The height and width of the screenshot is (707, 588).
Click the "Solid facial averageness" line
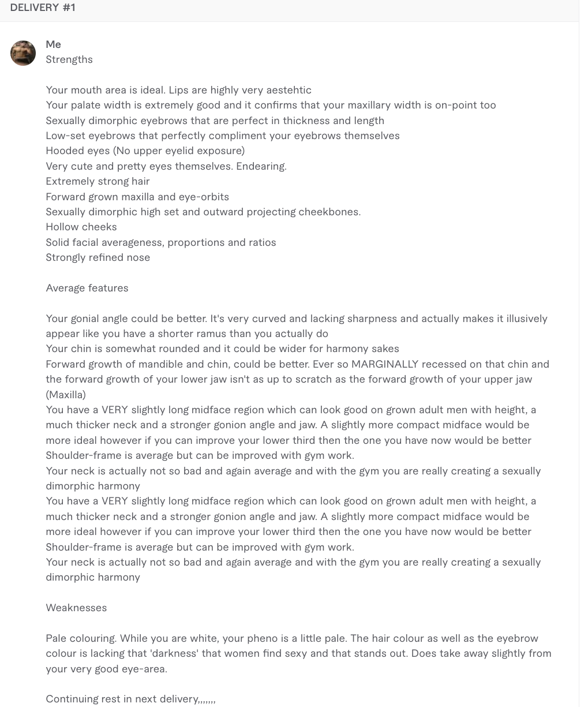[x=161, y=242]
